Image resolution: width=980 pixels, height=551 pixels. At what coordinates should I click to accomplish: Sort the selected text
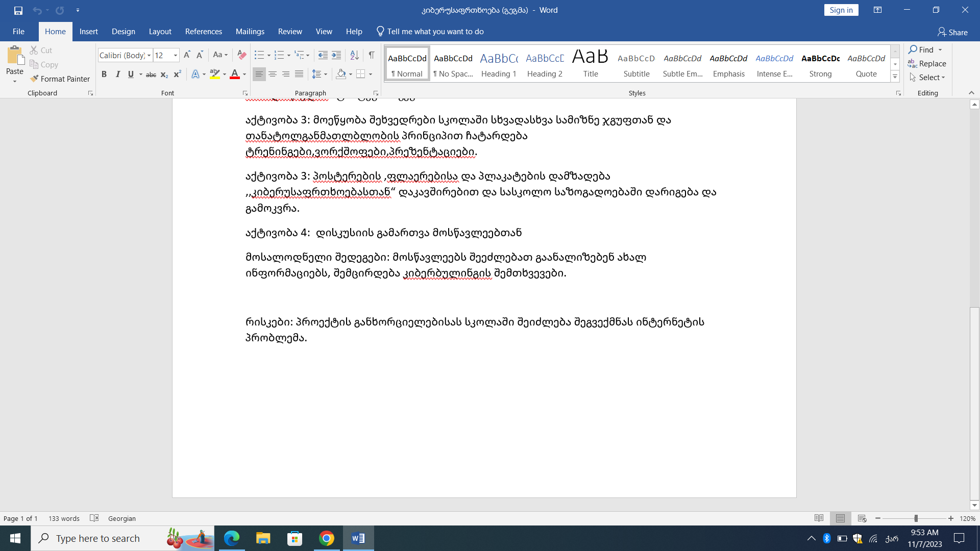coord(354,55)
